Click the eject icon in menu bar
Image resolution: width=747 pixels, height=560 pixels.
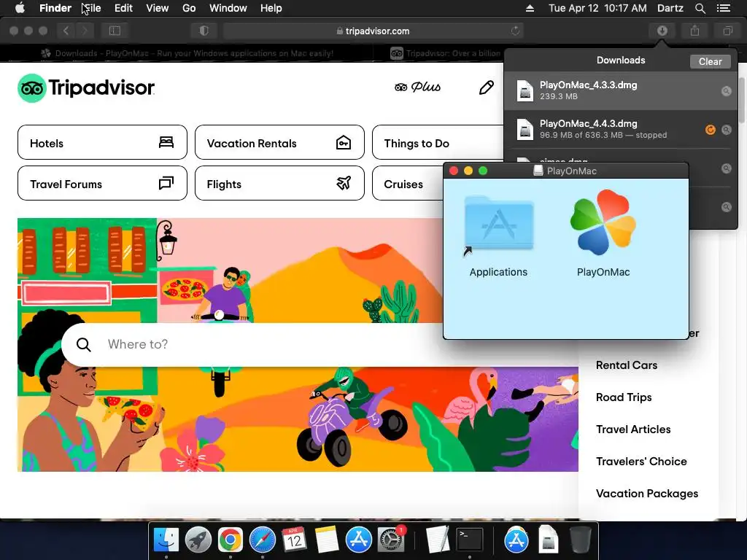coord(530,8)
